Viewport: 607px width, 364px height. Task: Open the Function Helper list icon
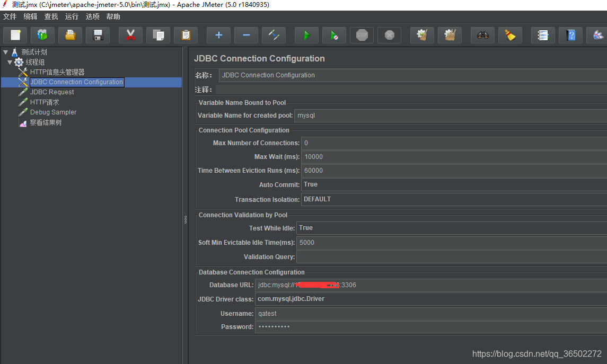(543, 35)
